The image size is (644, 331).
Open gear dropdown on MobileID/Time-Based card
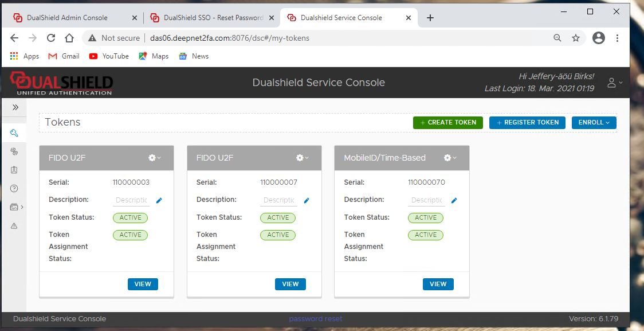[450, 158]
